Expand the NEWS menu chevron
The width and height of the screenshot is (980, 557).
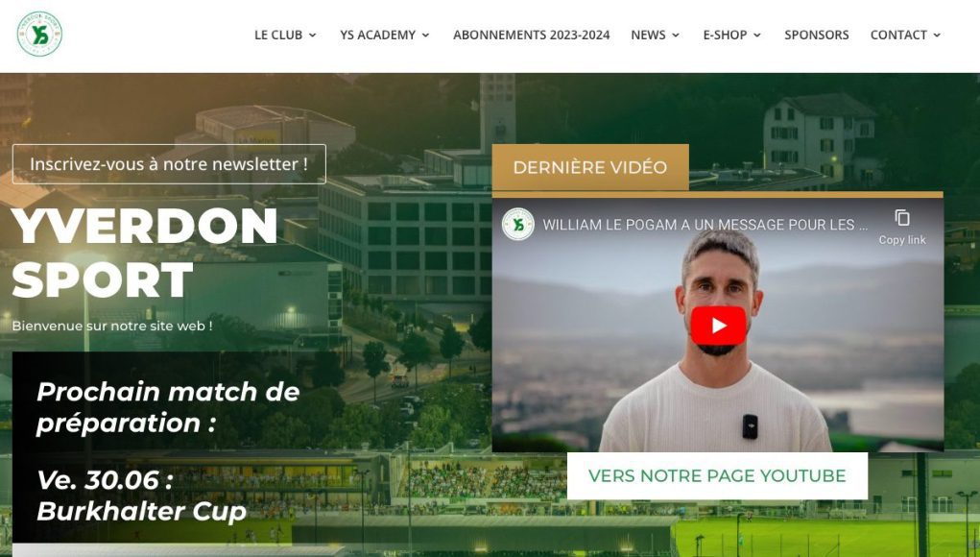(676, 36)
